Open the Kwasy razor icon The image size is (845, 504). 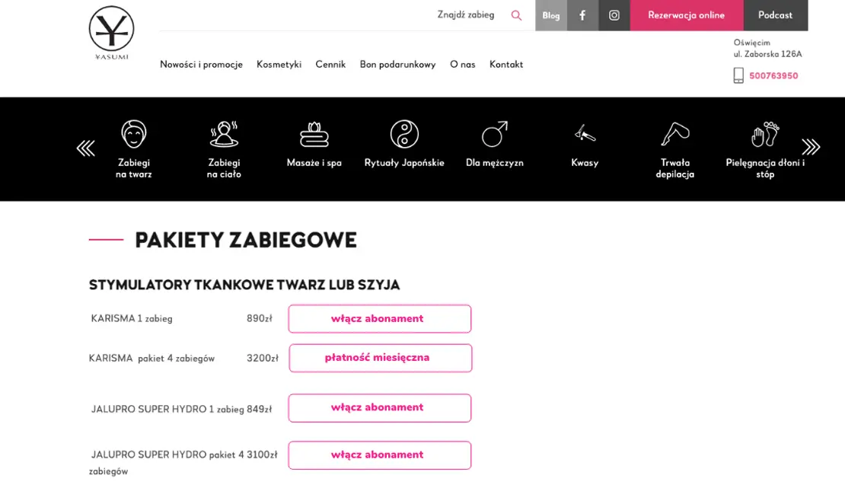click(584, 134)
